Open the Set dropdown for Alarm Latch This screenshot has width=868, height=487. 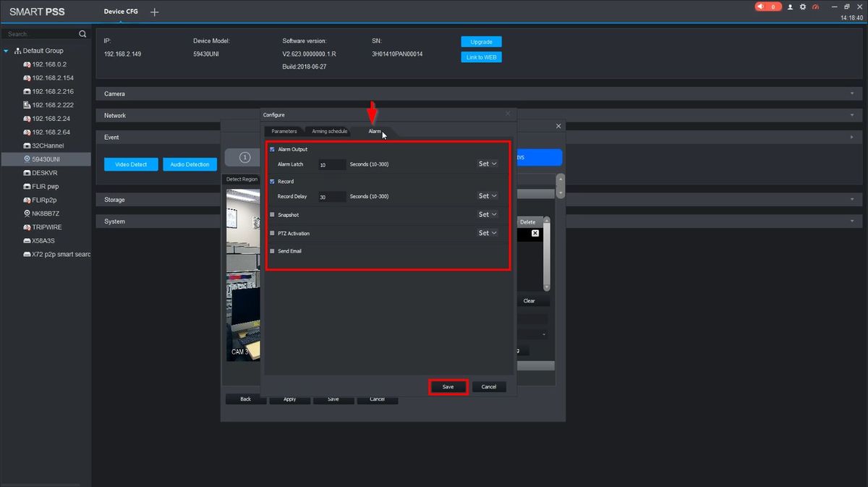[488, 164]
